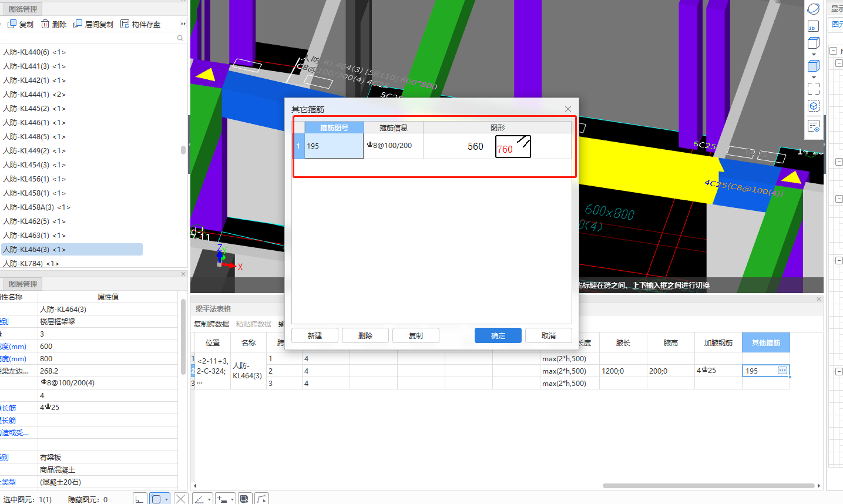Click the 加腋钢筋 column header
Image resolution: width=843 pixels, height=504 pixels.
pyautogui.click(x=718, y=342)
